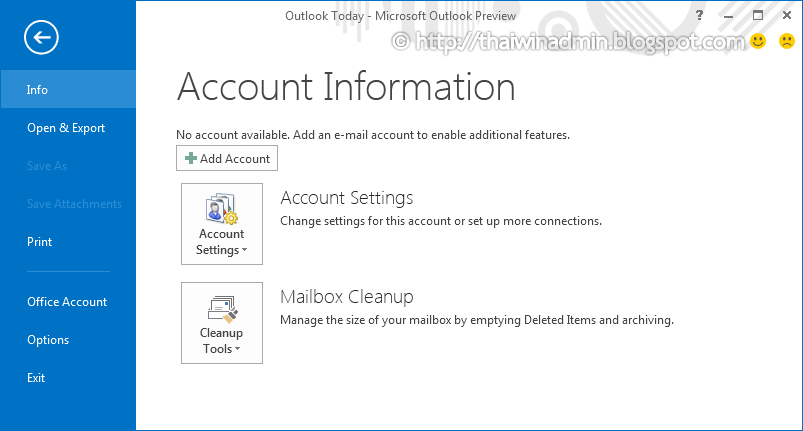Click the window title 'Outlook Today - Microsoft Outlook Preview'

point(400,16)
